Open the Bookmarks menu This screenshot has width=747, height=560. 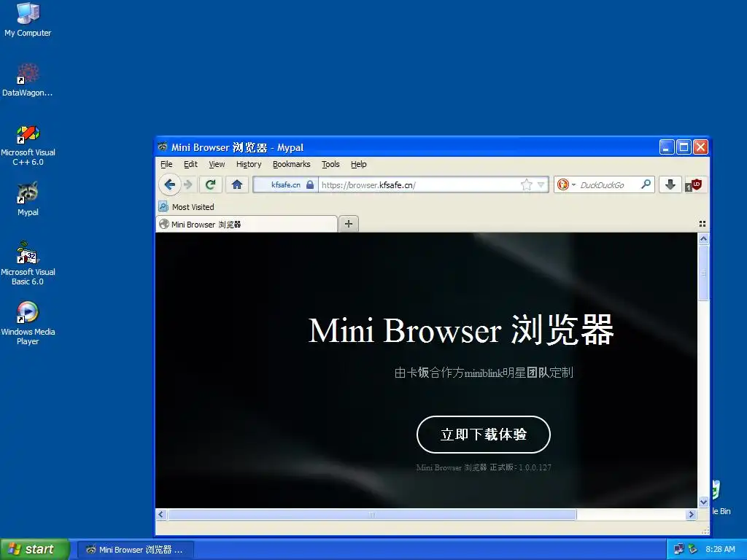[x=292, y=164]
